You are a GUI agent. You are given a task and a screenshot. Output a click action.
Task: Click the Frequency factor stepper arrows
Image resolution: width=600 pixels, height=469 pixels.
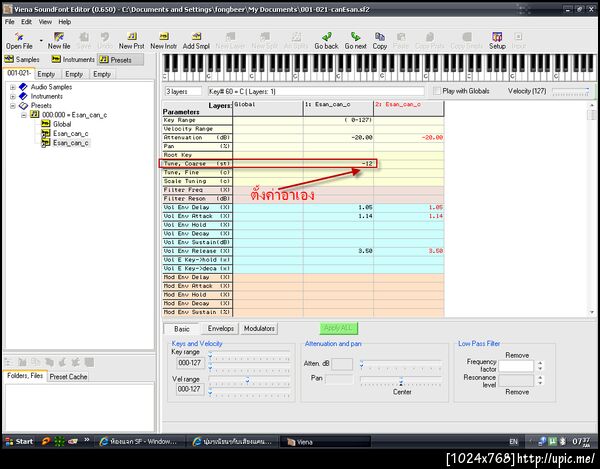540,366
